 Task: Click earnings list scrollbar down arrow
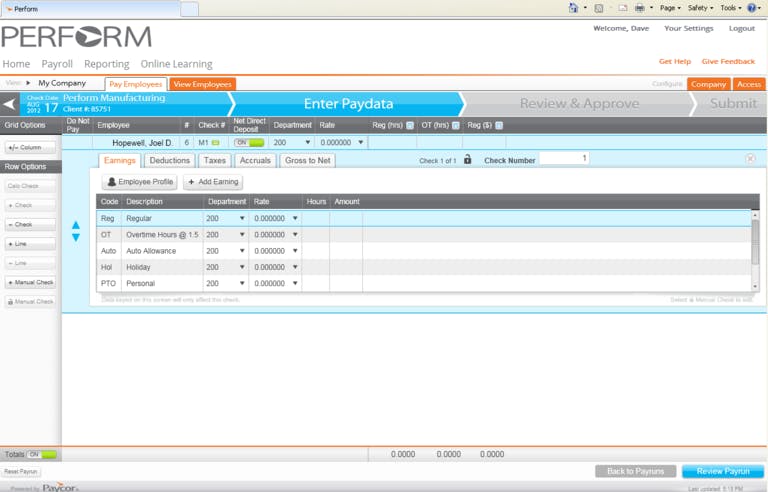click(755, 286)
